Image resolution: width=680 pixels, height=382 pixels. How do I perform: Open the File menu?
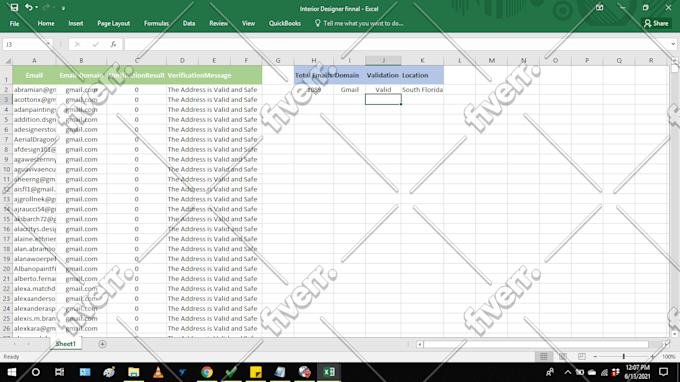coord(14,23)
